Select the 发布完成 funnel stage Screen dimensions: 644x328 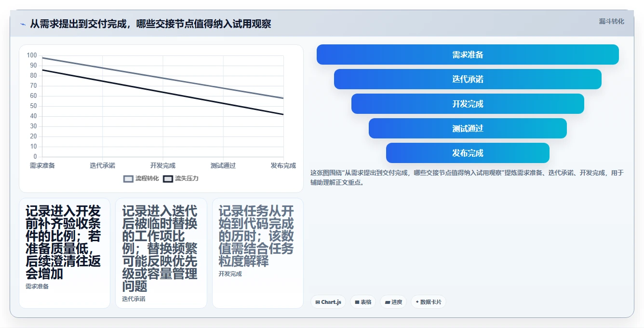[468, 153]
